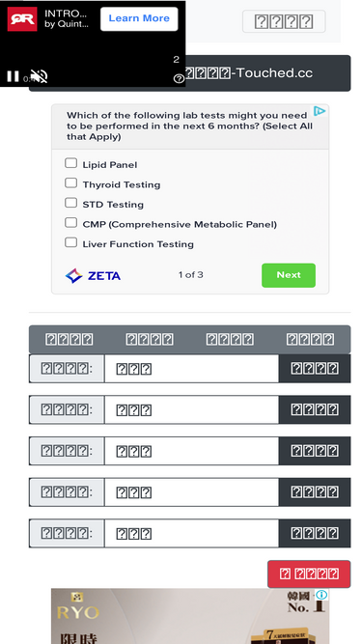Select the first tab in gray tab bar
362x644 pixels.
click(69, 340)
